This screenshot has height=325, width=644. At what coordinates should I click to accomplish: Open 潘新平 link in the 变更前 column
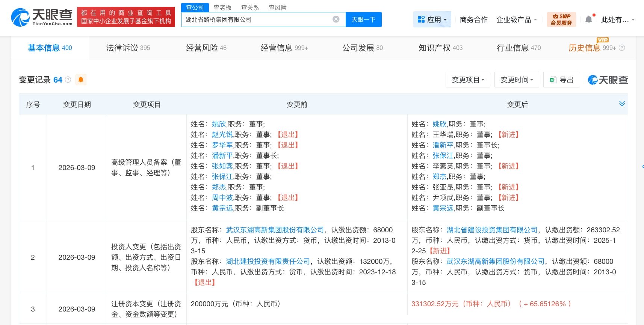tap(222, 155)
